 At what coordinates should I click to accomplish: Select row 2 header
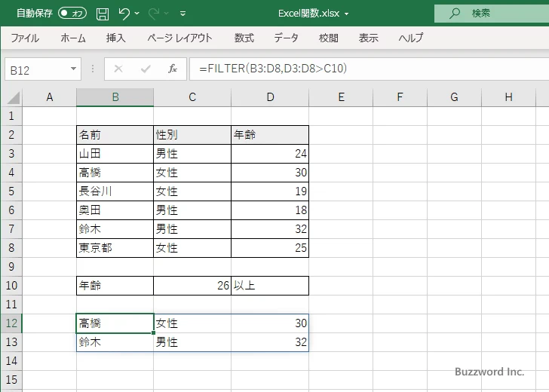pos(11,135)
